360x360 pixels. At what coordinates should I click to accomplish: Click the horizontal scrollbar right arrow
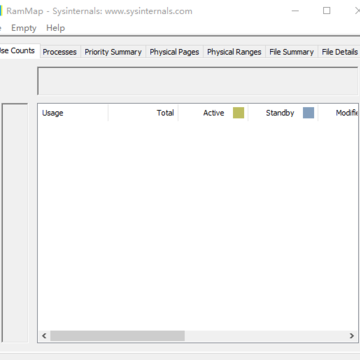pyautogui.click(x=352, y=336)
